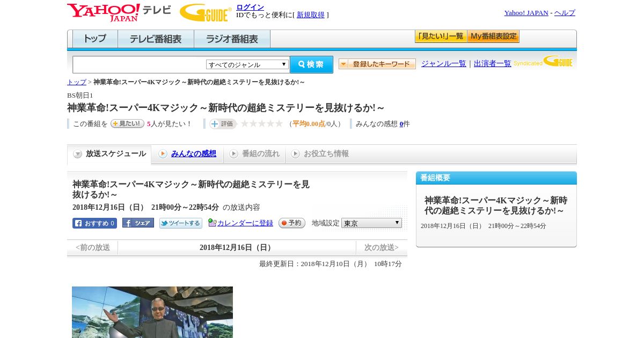Open the ヘルプ link

tap(565, 13)
